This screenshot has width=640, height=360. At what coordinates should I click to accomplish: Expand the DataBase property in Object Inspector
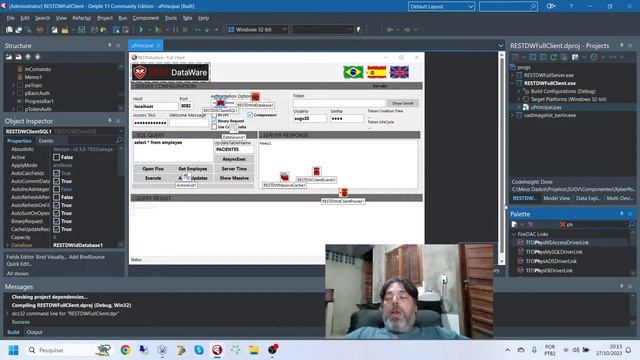tap(7, 245)
